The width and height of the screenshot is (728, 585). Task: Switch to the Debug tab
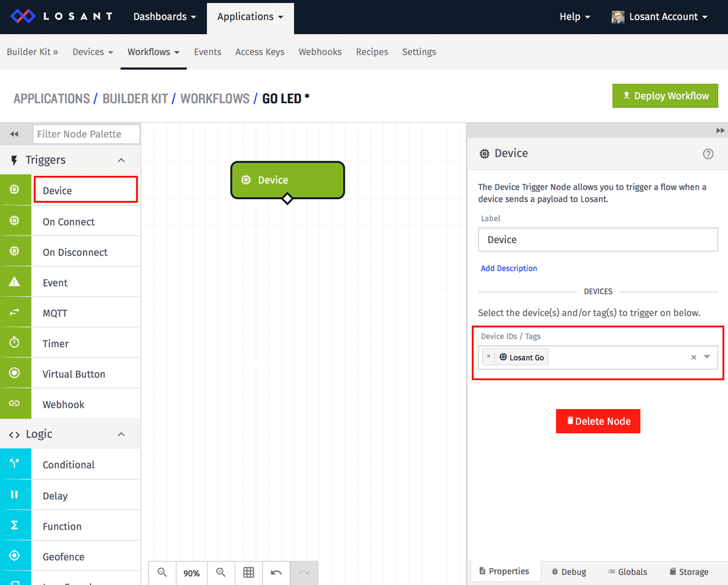pyautogui.click(x=569, y=572)
